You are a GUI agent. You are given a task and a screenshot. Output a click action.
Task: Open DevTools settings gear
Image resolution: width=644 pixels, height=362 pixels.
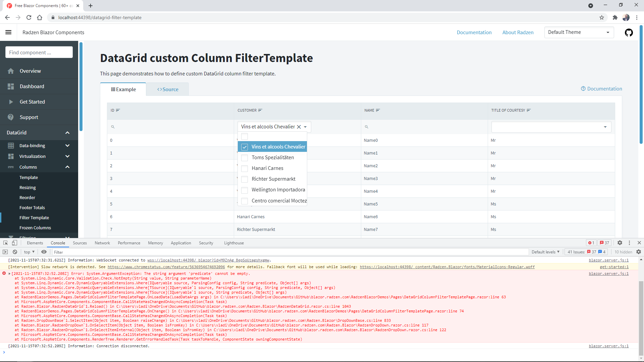[620, 243]
